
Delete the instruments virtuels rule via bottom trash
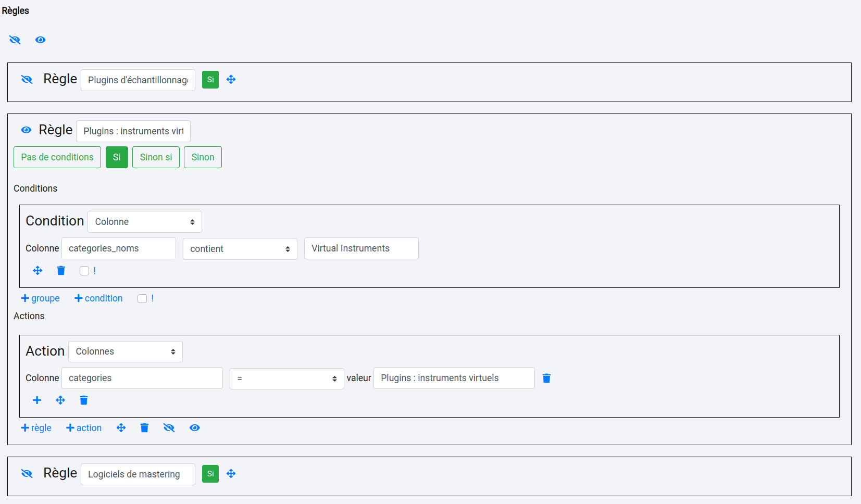(x=144, y=427)
